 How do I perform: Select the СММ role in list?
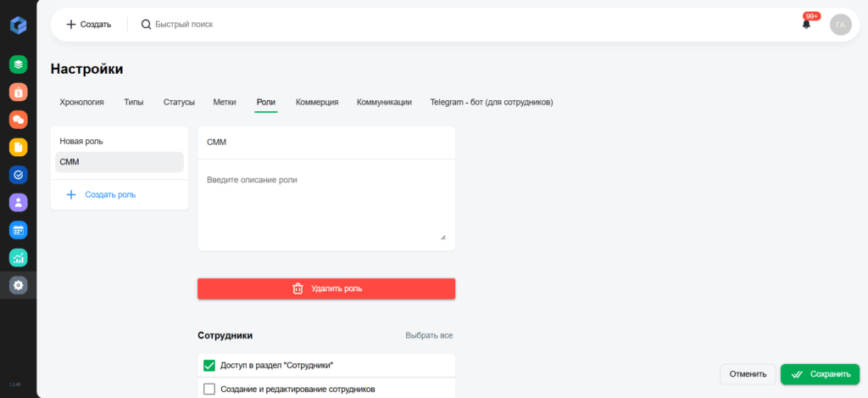pyautogui.click(x=119, y=162)
